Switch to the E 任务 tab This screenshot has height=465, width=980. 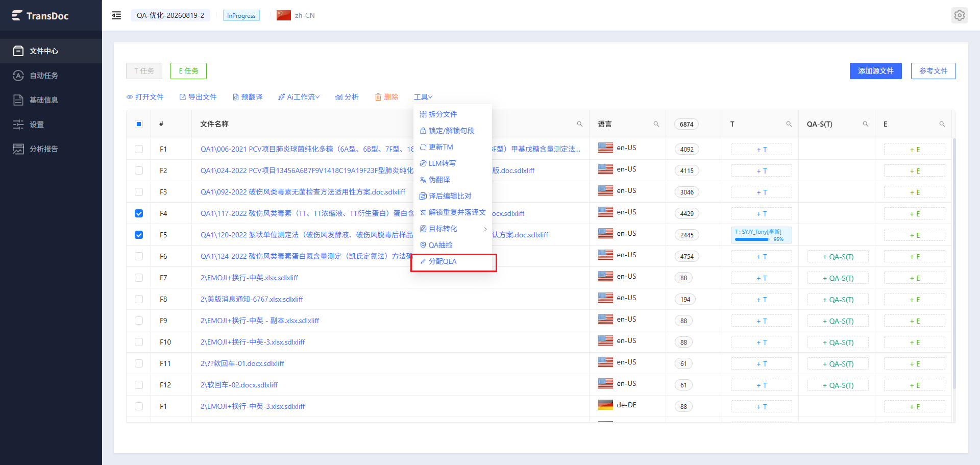tap(188, 71)
